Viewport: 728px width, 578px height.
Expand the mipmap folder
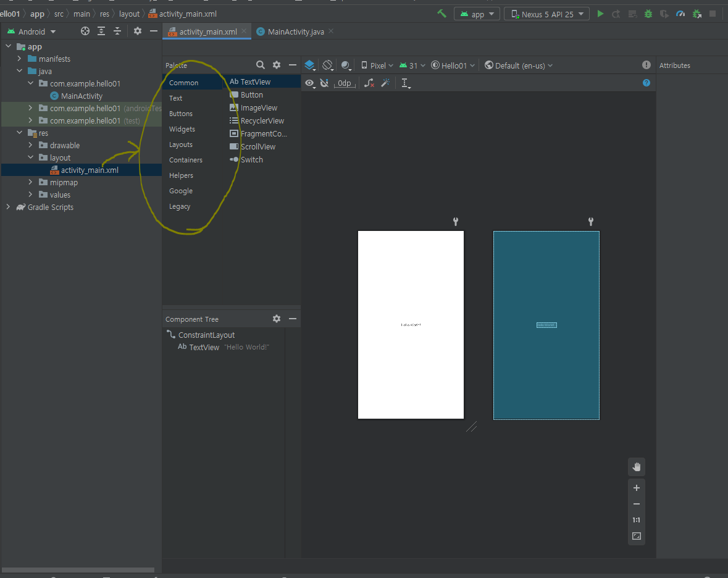coord(31,182)
